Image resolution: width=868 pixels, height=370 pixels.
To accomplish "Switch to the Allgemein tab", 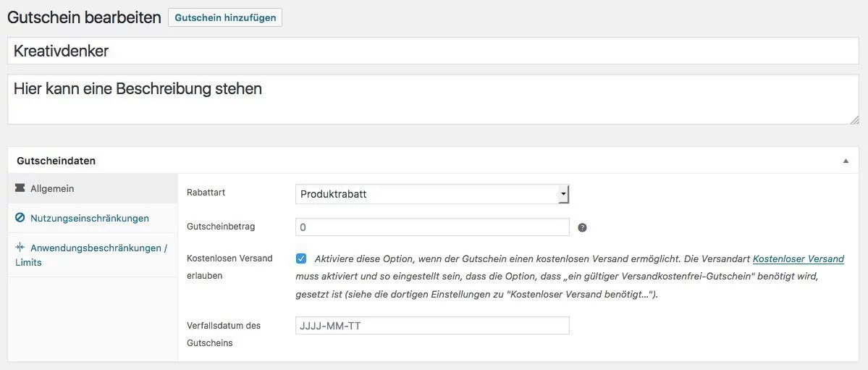I will pyautogui.click(x=52, y=188).
